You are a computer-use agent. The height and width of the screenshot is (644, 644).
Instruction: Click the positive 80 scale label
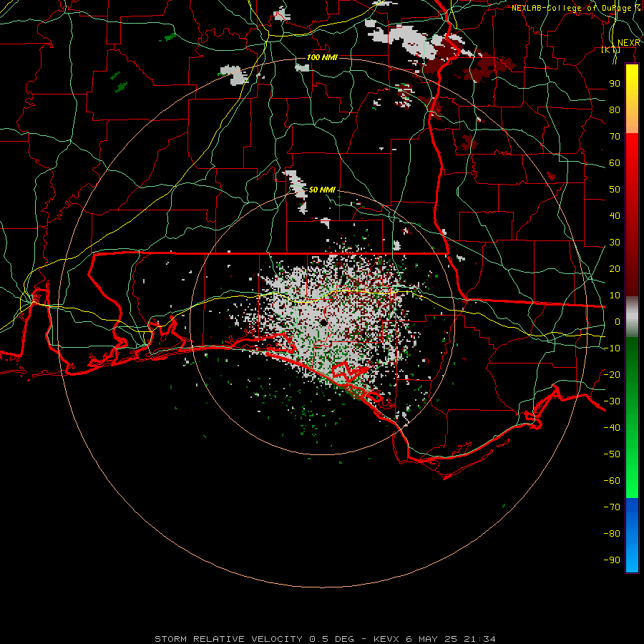tap(615, 110)
